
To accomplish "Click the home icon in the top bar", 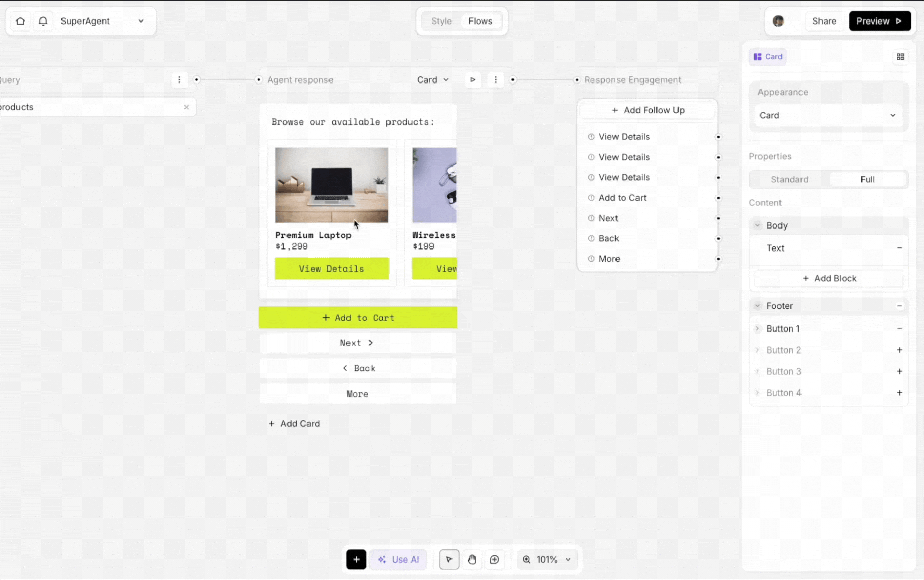I will [20, 21].
